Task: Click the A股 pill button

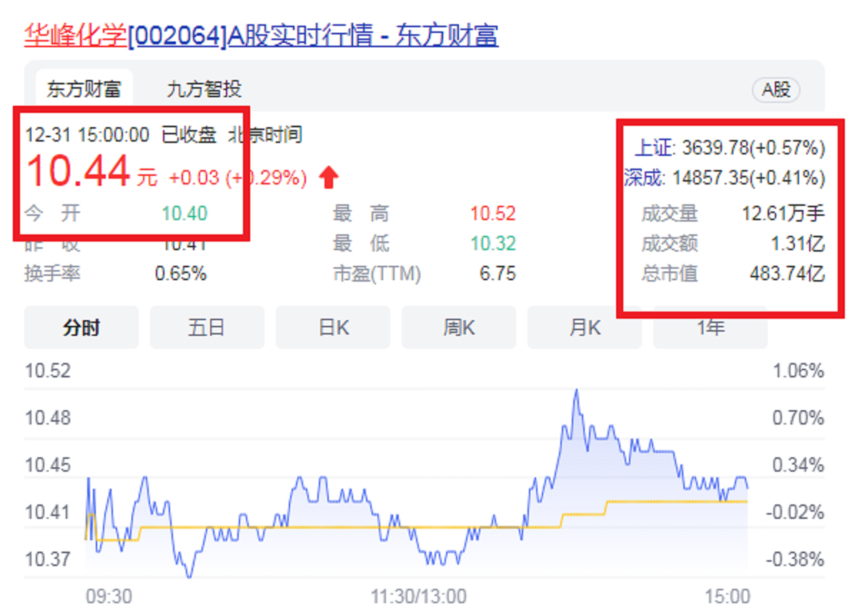Action: pos(776,89)
